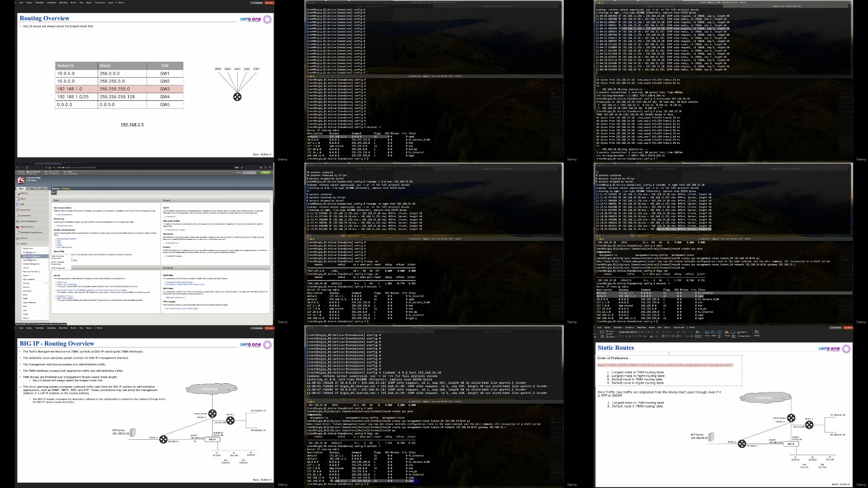Viewport: 868px width, 488px height.
Task: Open Layout dropdown in Static Routes ribbon
Action: (610, 331)
